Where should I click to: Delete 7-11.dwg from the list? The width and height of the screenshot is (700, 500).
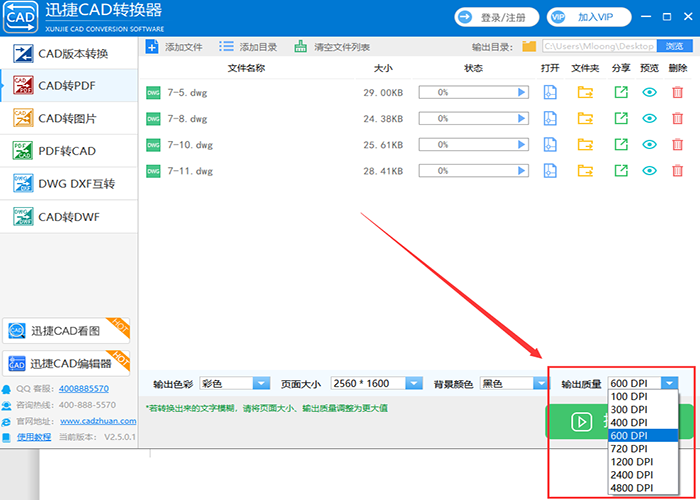[678, 171]
